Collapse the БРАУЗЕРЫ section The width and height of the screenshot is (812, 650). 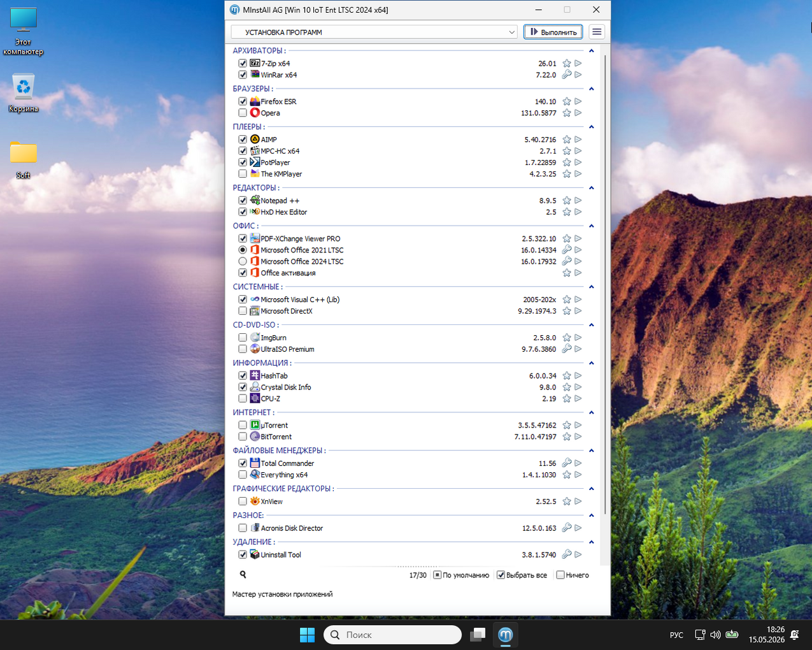pyautogui.click(x=592, y=89)
